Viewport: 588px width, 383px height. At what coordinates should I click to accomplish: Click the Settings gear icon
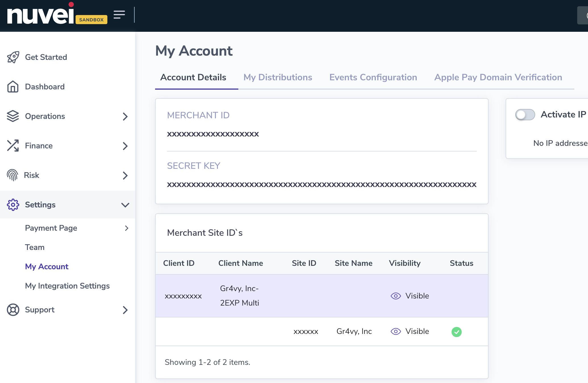13,205
